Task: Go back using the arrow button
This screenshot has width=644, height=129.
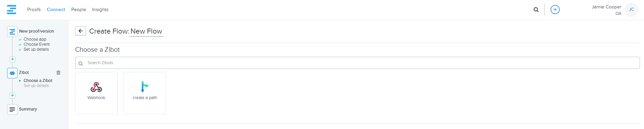Action: click(80, 31)
